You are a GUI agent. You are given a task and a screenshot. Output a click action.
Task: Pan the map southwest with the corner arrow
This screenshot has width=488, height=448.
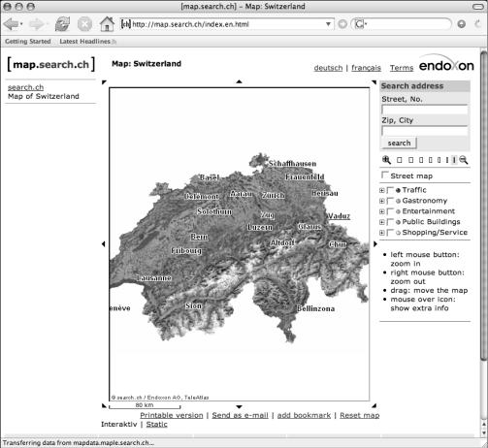[x=104, y=405]
